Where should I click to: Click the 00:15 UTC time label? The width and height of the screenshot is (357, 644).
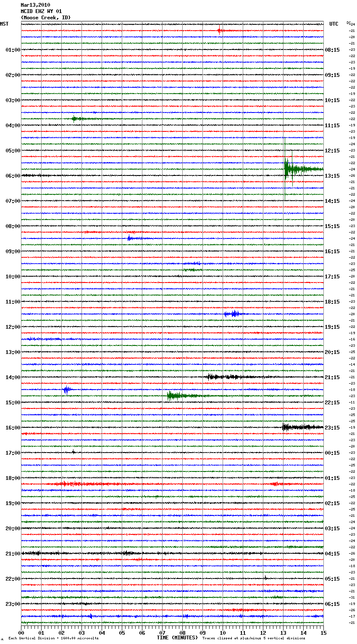[x=332, y=453]
